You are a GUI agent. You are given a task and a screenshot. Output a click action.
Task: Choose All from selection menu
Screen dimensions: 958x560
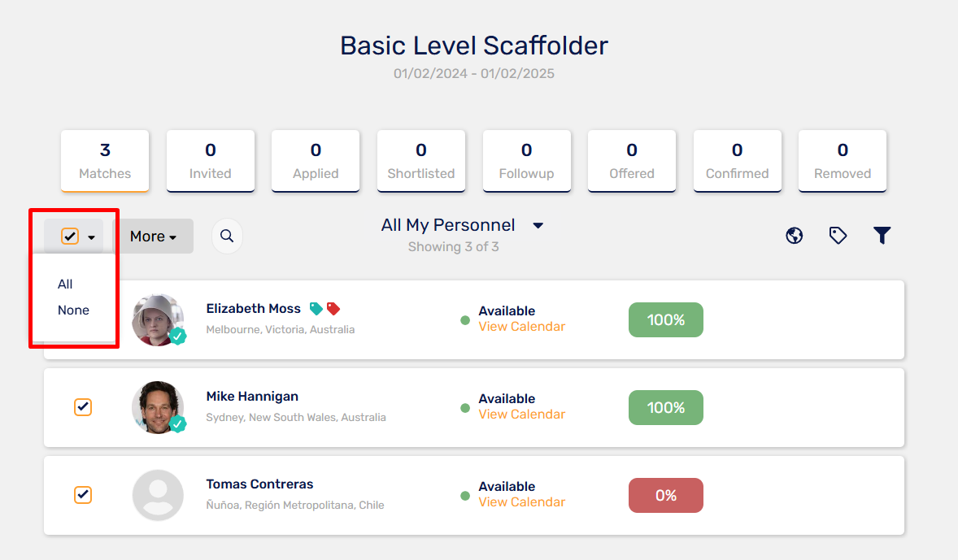coord(65,284)
